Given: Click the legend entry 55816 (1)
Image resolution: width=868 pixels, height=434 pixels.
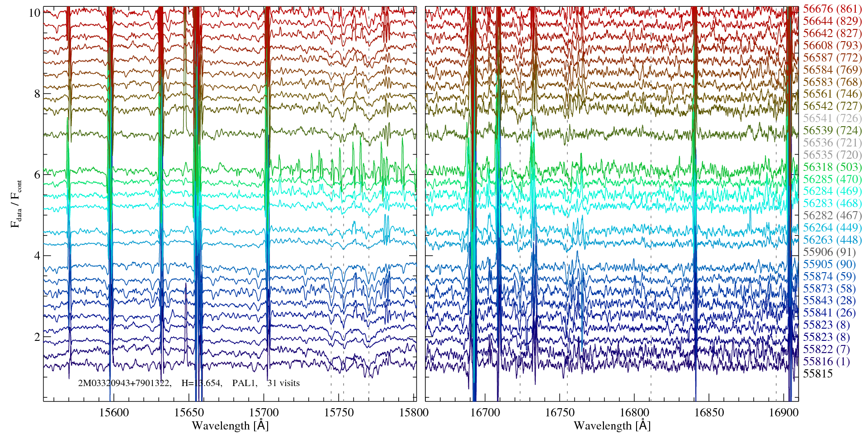Looking at the screenshot, I should pyautogui.click(x=826, y=361).
